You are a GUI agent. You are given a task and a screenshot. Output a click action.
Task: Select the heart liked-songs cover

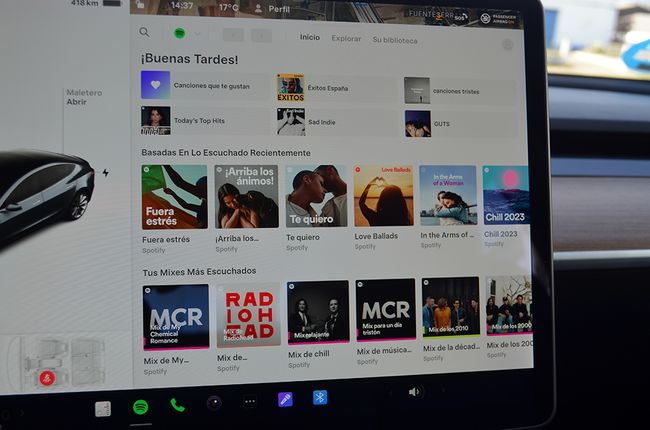[x=155, y=85]
